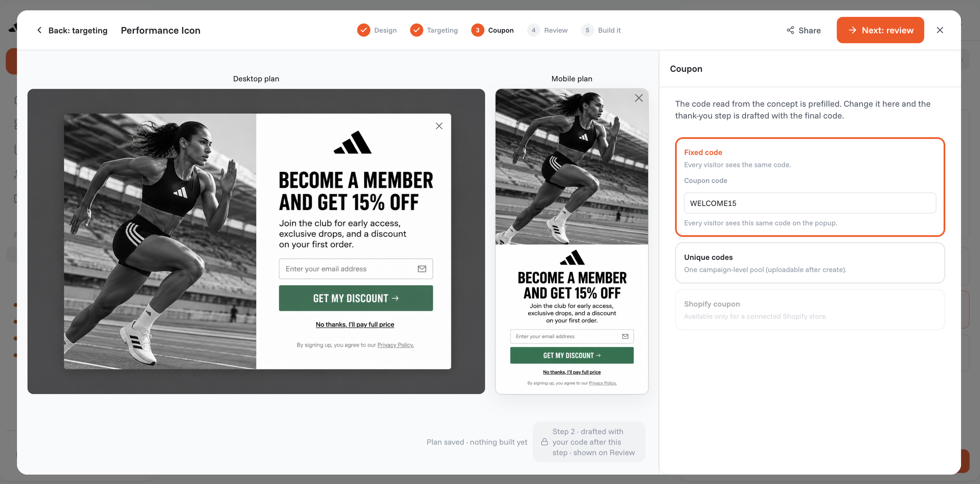
Task: Click mobile Enter your email address field
Action: tap(572, 336)
